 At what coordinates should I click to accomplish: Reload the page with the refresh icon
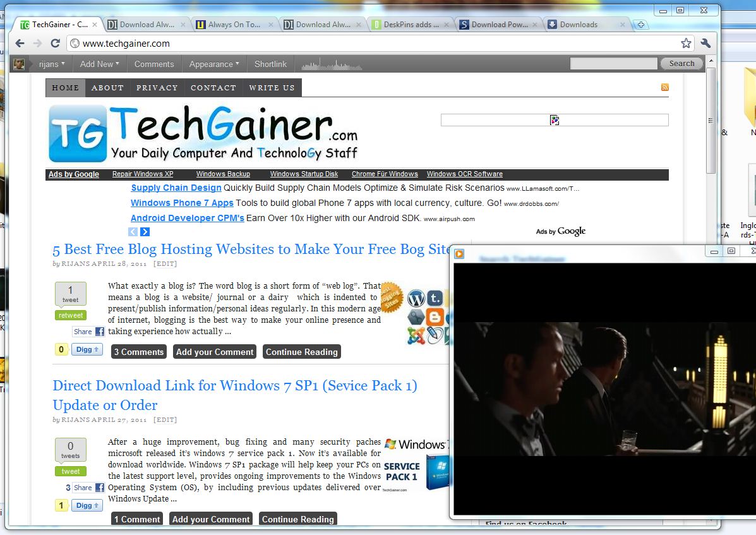[55, 44]
